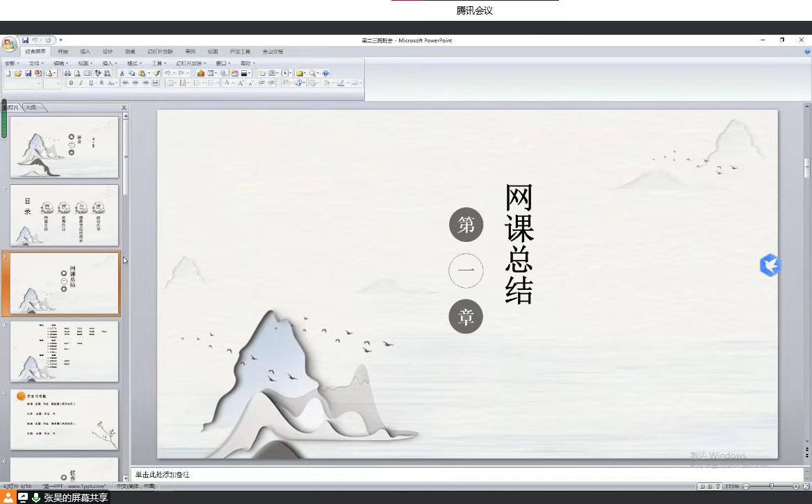Toggle Bold formatting button
The height and width of the screenshot is (504, 812).
[71, 83]
